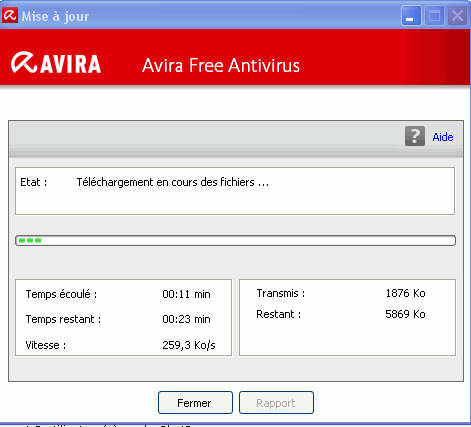The height and width of the screenshot is (427, 471).
Task: Click remaining time value 00:23 min
Action: (186, 319)
